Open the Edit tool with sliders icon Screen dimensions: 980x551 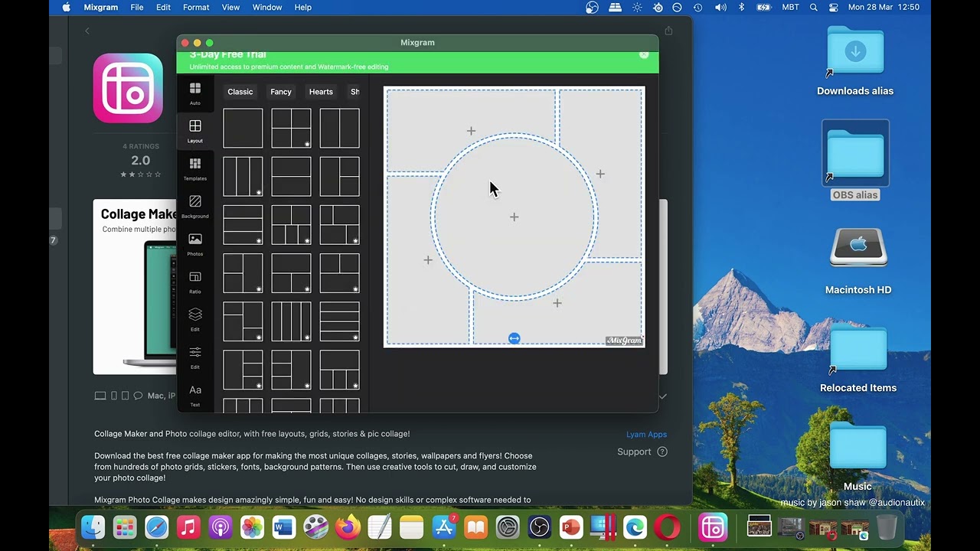(x=195, y=357)
